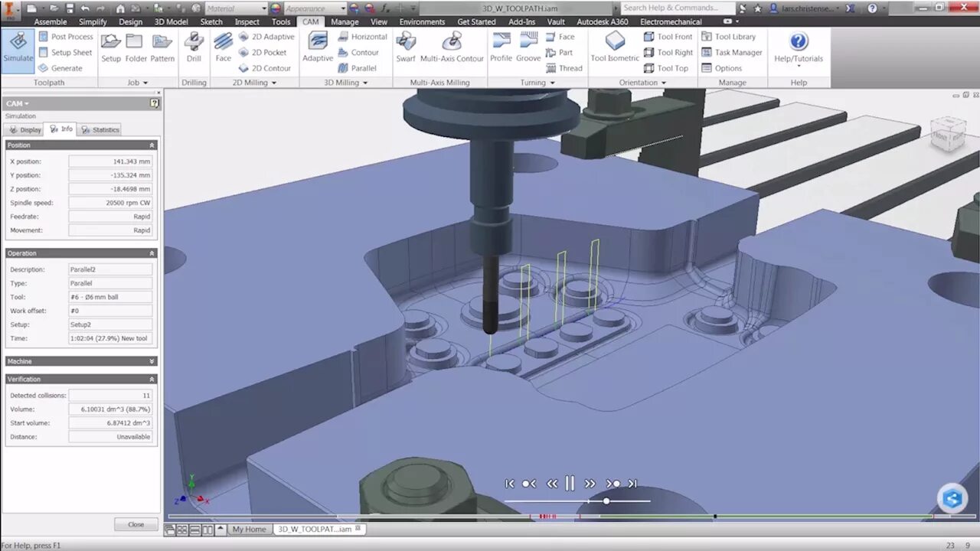This screenshot has height=551, width=980.
Task: Choose the Swarf operation
Action: [406, 48]
